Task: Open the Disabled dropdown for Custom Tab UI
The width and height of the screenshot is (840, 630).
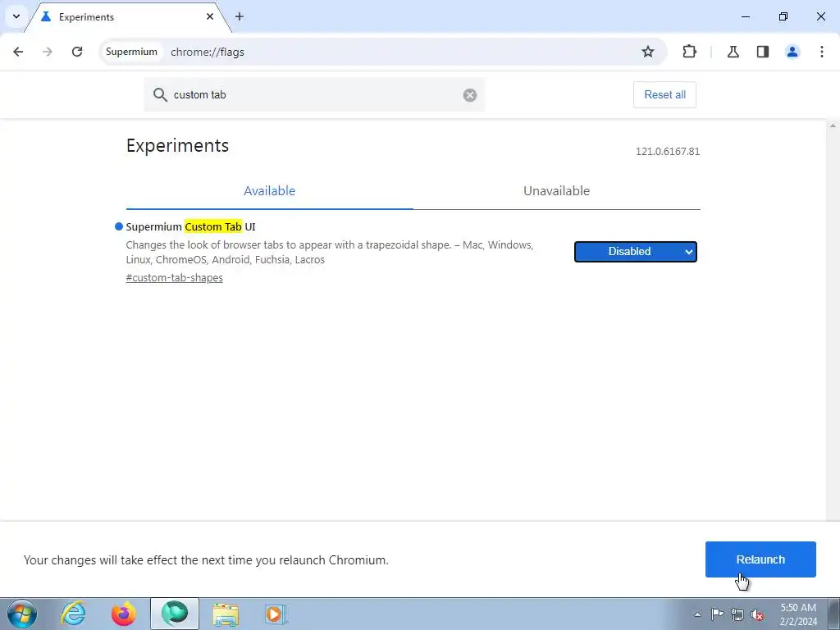Action: tap(636, 252)
